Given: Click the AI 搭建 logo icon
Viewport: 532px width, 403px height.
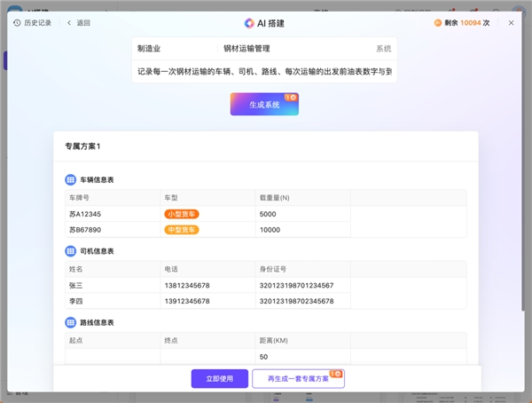Looking at the screenshot, I should point(249,23).
